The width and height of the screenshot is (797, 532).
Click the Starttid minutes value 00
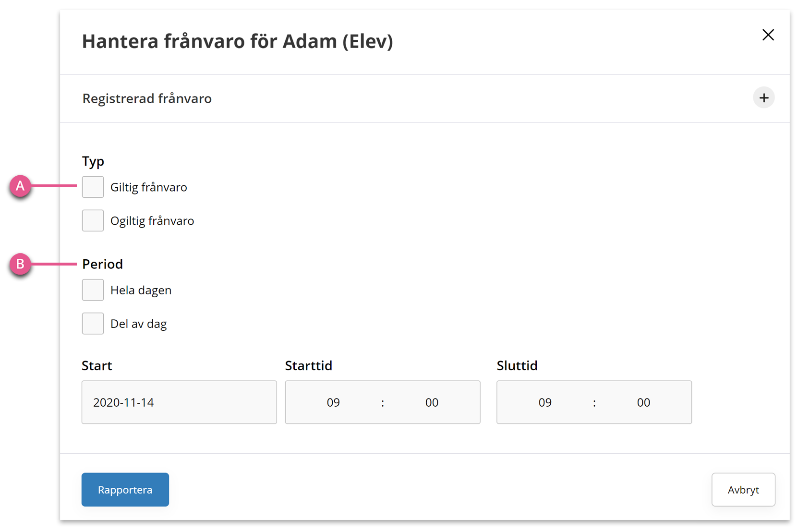coord(432,402)
